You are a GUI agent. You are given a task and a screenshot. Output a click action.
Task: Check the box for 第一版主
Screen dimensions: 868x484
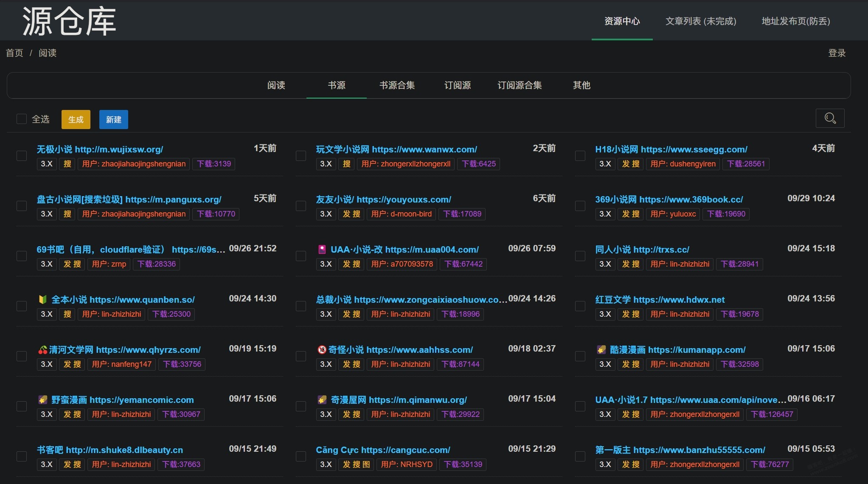(x=580, y=456)
